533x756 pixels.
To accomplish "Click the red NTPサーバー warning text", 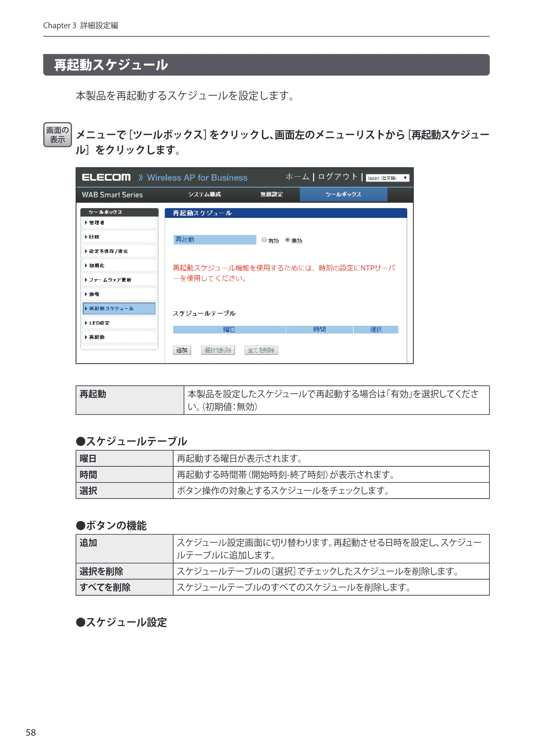I will pos(284,273).
